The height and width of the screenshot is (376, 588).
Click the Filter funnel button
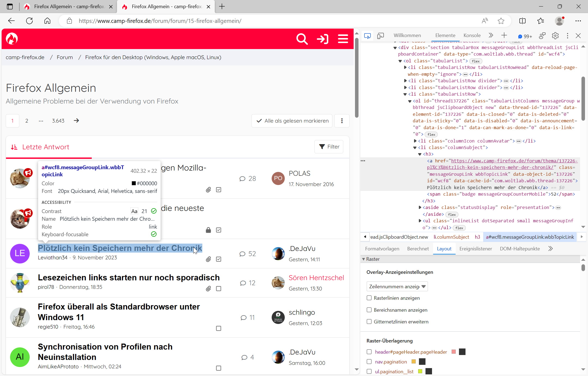329,147
